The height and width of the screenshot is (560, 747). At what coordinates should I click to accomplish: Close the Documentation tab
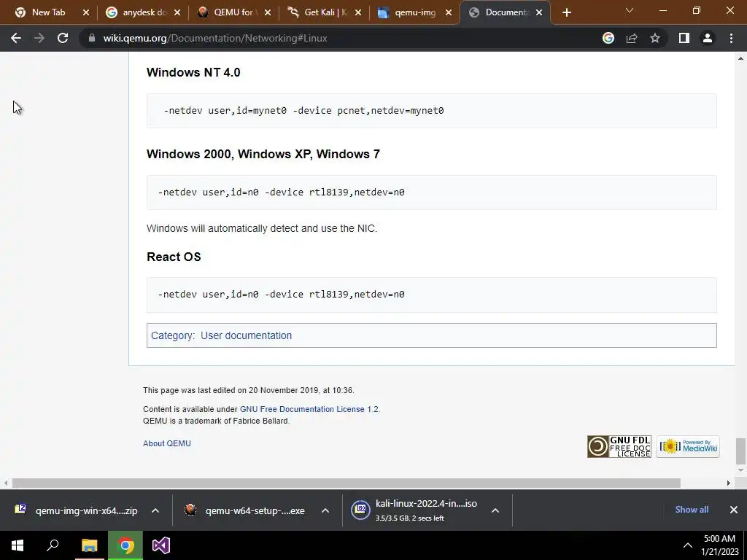click(539, 13)
